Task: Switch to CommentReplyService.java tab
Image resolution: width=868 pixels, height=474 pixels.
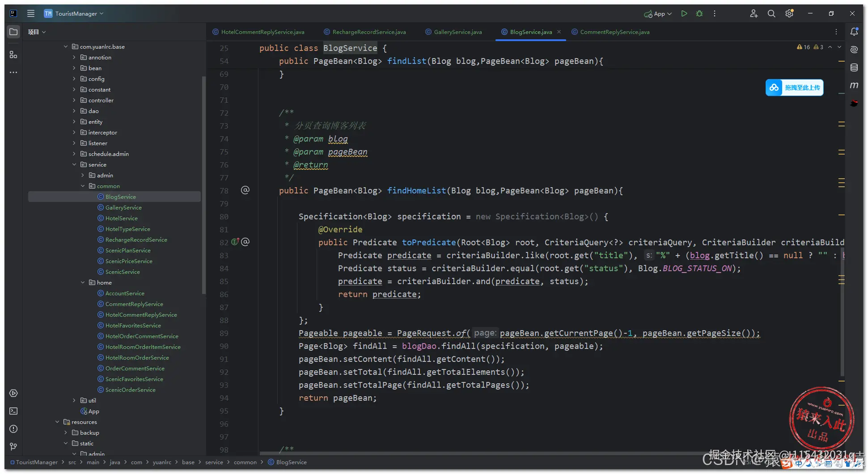Action: point(610,32)
